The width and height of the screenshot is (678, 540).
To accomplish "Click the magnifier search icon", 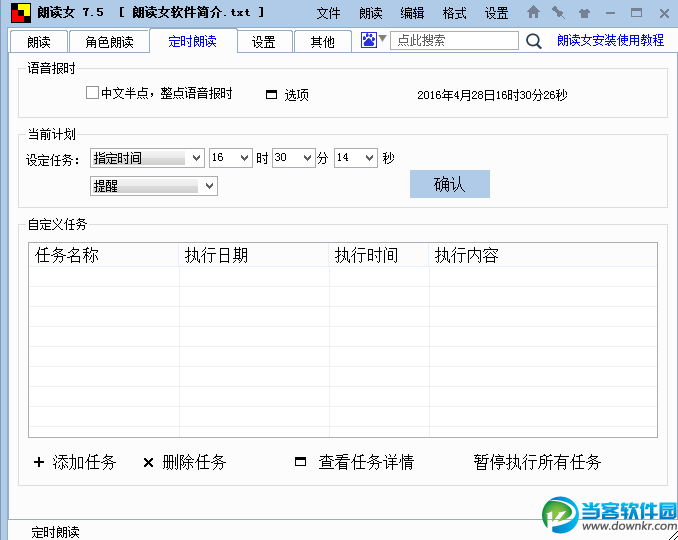I will click(x=534, y=41).
